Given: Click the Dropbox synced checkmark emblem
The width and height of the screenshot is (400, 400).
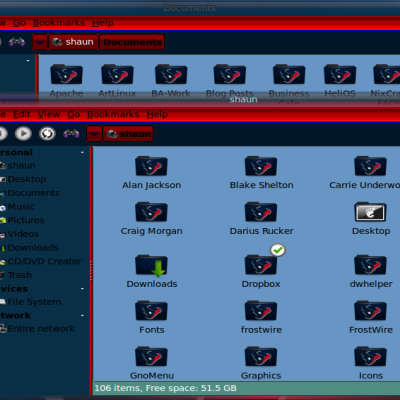Looking at the screenshot, I should coord(278,250).
